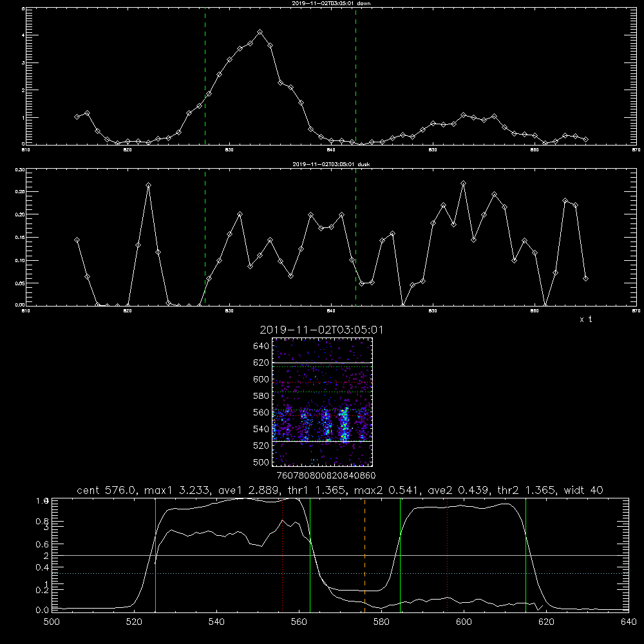644x644 pixels.
Task: Click the peak data point of the dawn curve
Action: [x=260, y=32]
